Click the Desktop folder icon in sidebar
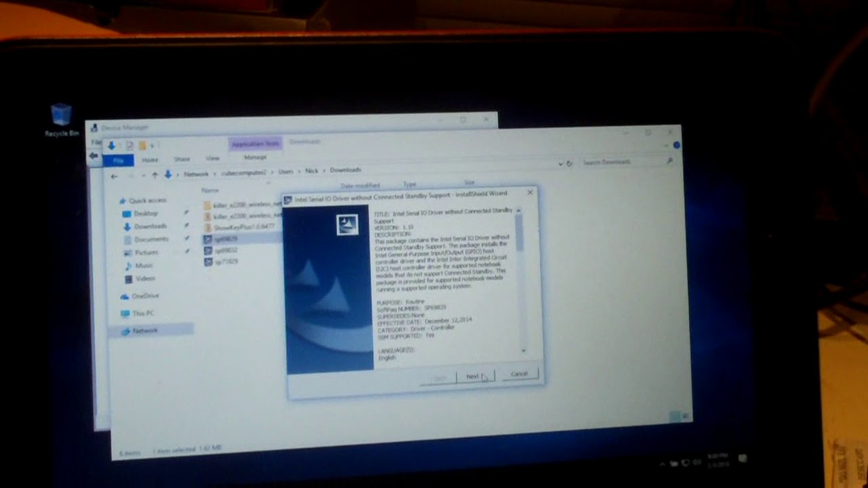868x488 pixels. point(127,213)
